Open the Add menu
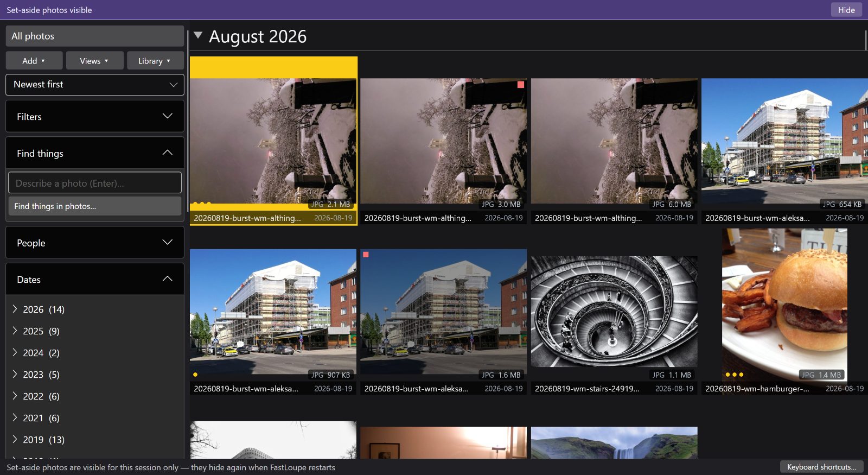The height and width of the screenshot is (475, 868). 34,61
